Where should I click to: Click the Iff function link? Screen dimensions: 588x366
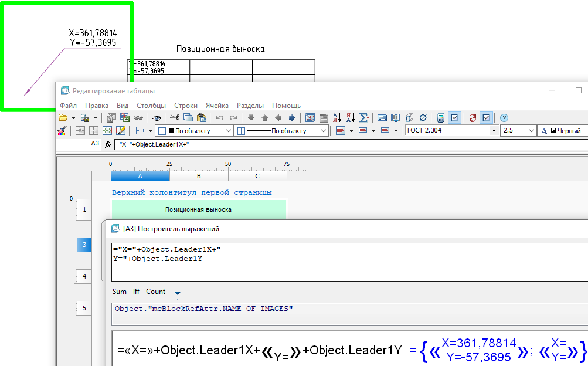(x=136, y=292)
